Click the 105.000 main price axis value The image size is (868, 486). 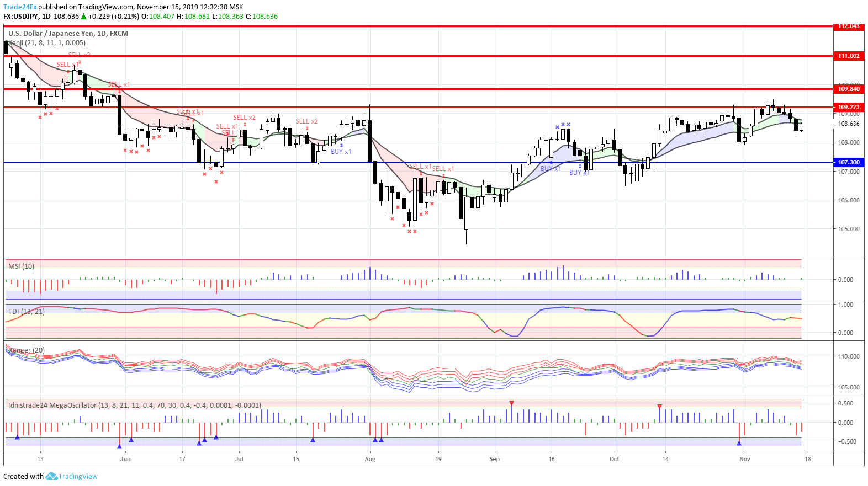[x=849, y=229]
